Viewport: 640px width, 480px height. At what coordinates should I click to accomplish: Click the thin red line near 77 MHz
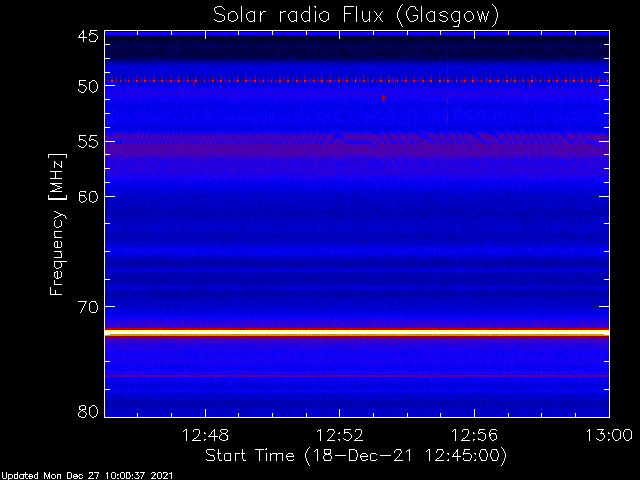tap(357, 376)
